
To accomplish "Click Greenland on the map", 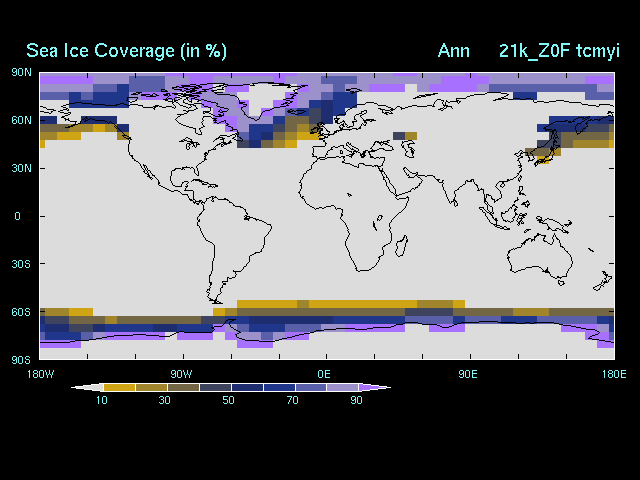I will point(265,98).
